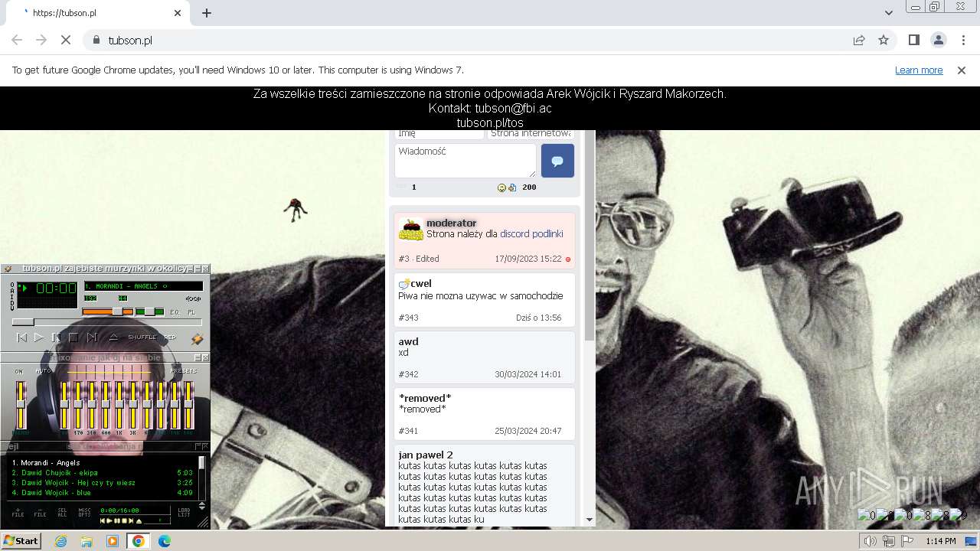Click the 1K equalizer band slider
980x551 pixels.
tap(119, 406)
